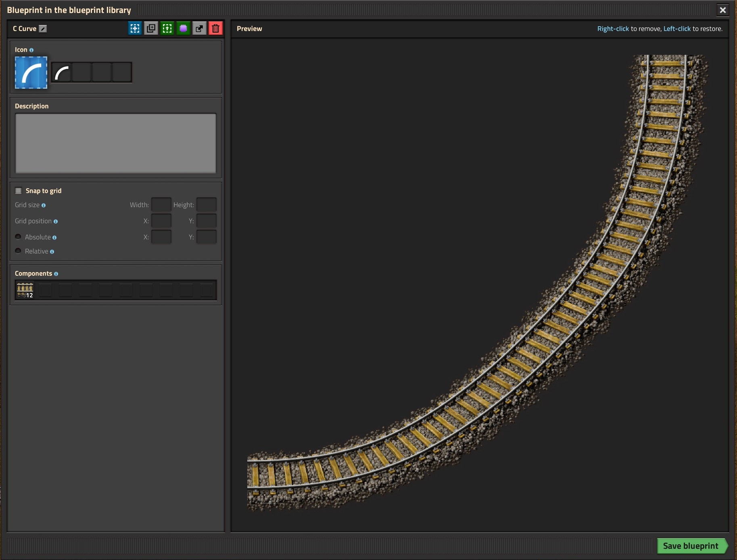Click the grid size Width field
The width and height of the screenshot is (737, 560).
point(161,205)
